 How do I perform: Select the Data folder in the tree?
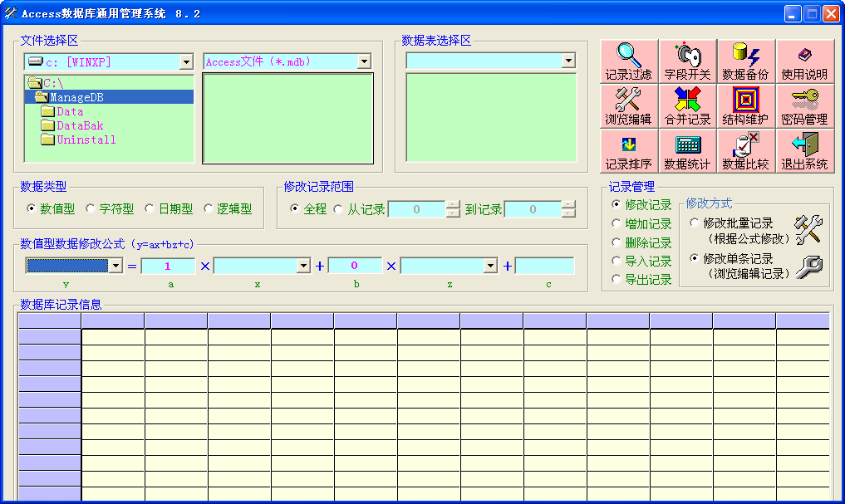(x=70, y=112)
